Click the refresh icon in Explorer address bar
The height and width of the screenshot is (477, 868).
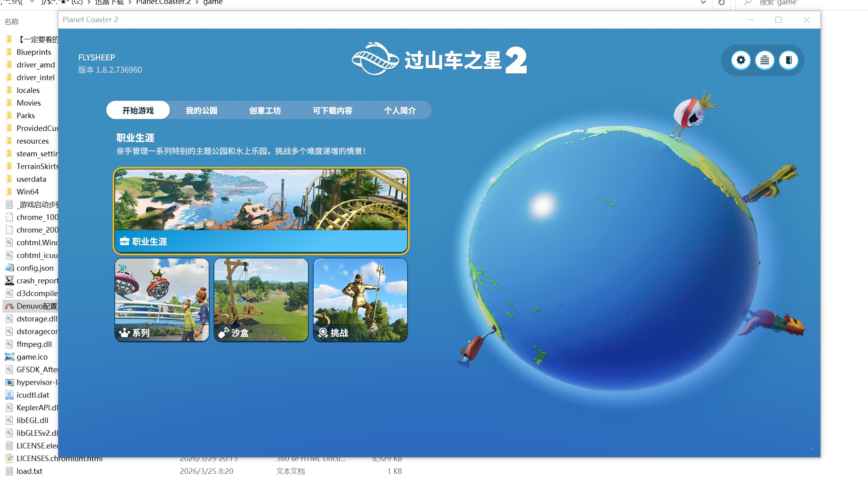722,3
